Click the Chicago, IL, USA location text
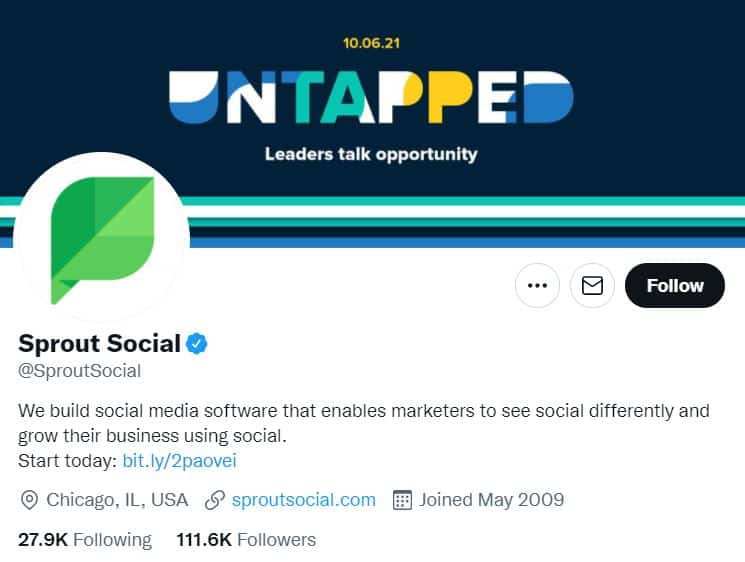Screen dimensions: 745x562 coord(117,499)
